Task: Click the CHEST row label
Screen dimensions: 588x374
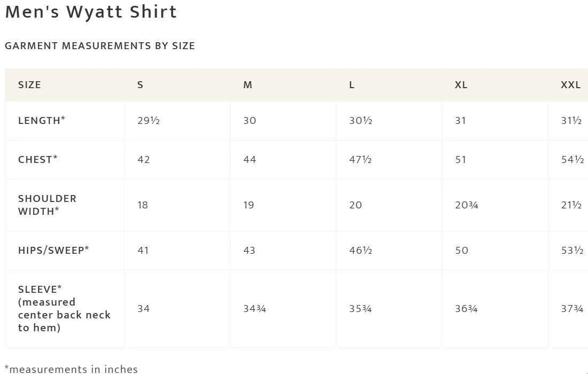Action: (x=38, y=159)
